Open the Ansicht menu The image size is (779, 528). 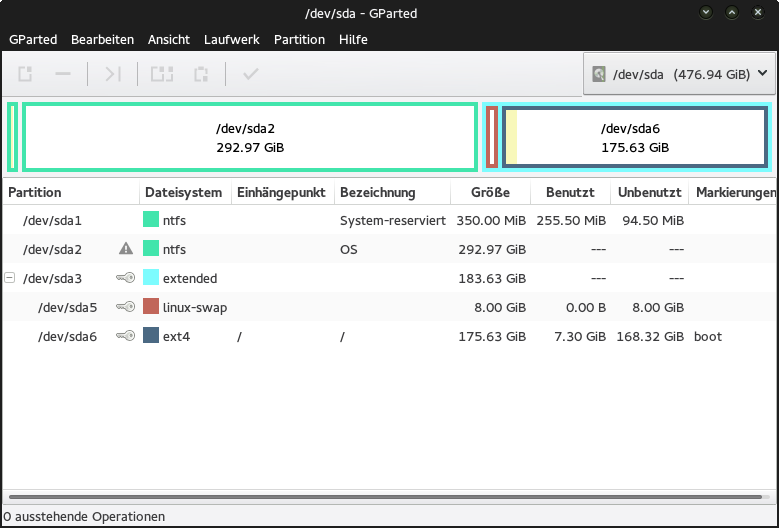tap(169, 40)
